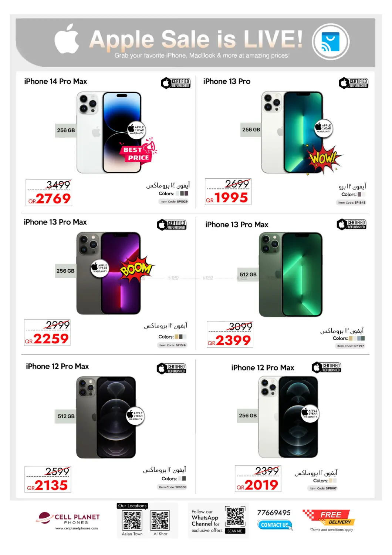This screenshot has width=392, height=555.
Task: Open the www.cellplanetphones.com website link
Action: pyautogui.click(x=77, y=528)
